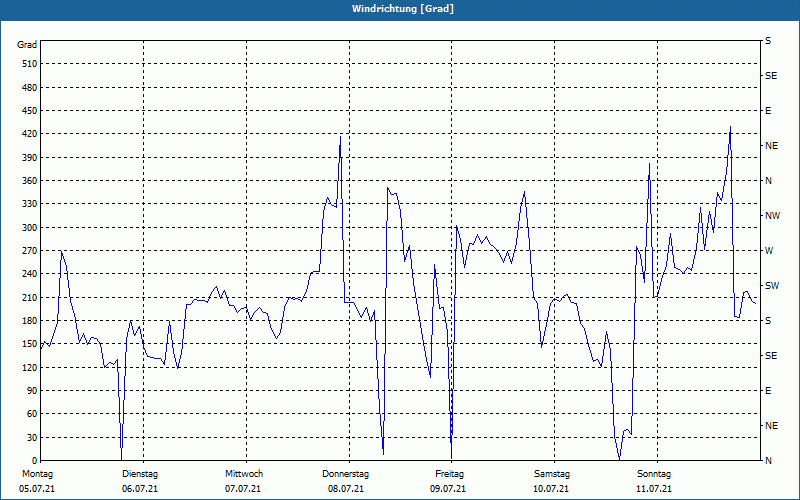Select the 09.07.21 date label
Viewport: 800px width, 500px height.
[448, 489]
